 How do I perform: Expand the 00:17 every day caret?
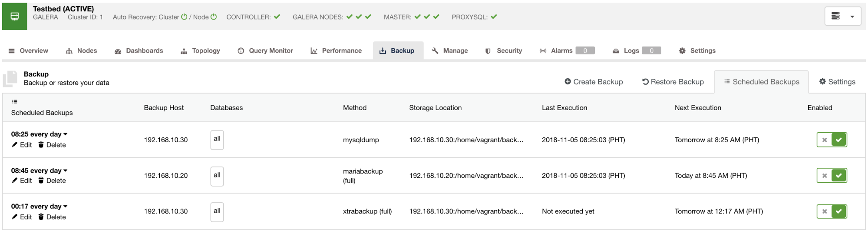pos(66,206)
